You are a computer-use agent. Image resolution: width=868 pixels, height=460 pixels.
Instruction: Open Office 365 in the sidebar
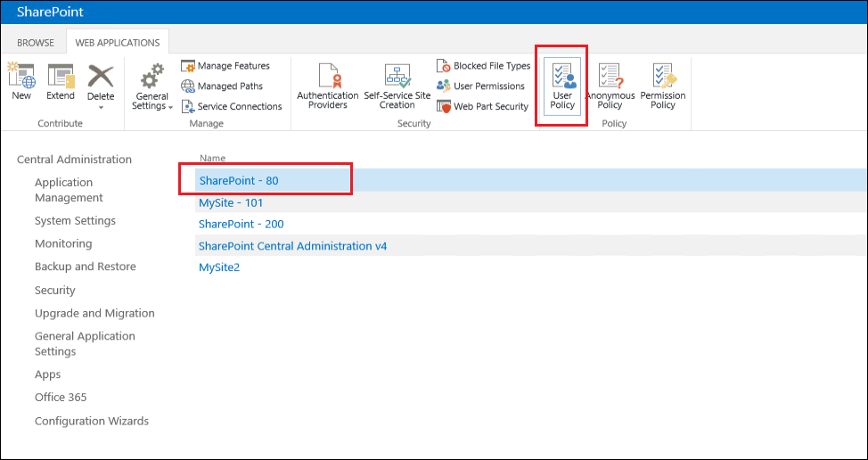click(x=61, y=398)
